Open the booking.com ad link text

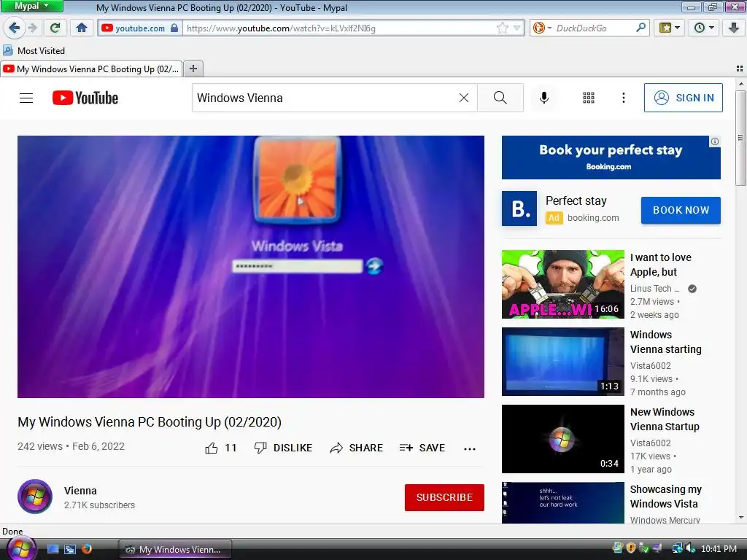(592, 217)
